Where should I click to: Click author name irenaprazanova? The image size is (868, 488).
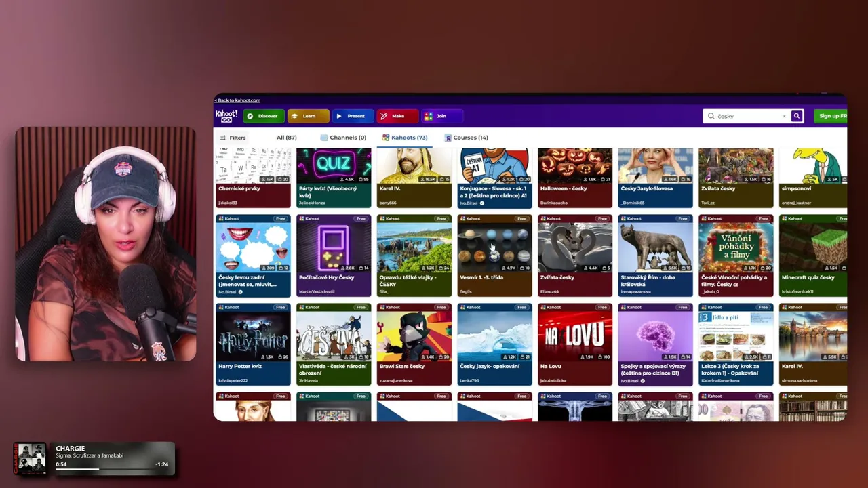(635, 291)
